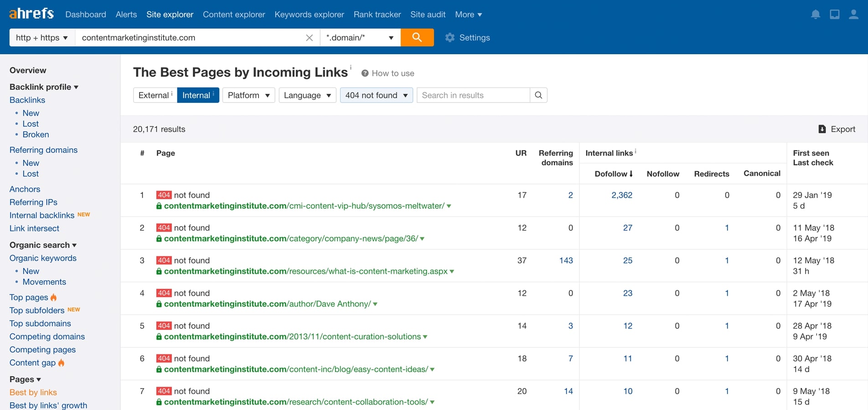The width and height of the screenshot is (868, 410).
Task: Open the 404 not found filter dropdown
Action: pyautogui.click(x=376, y=95)
